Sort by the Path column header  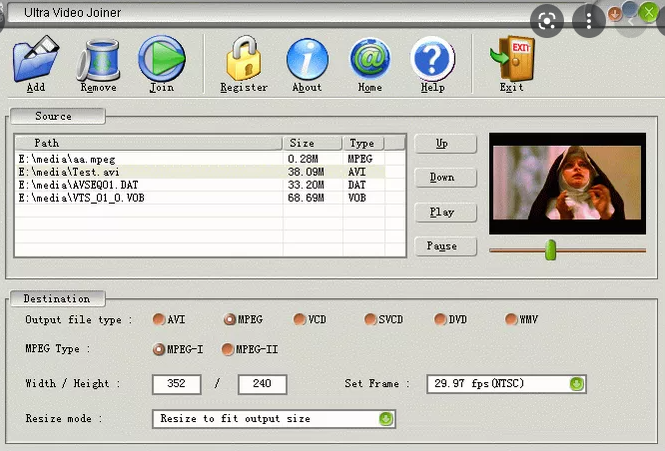149,143
